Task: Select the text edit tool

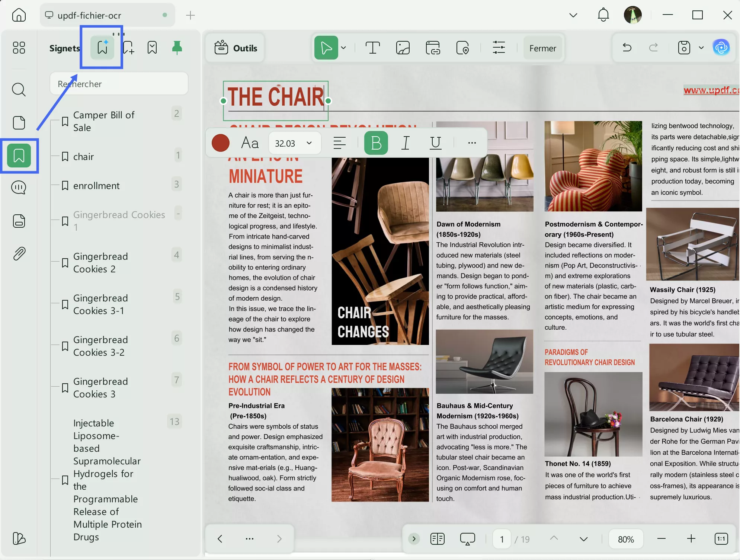Action: [x=372, y=48]
